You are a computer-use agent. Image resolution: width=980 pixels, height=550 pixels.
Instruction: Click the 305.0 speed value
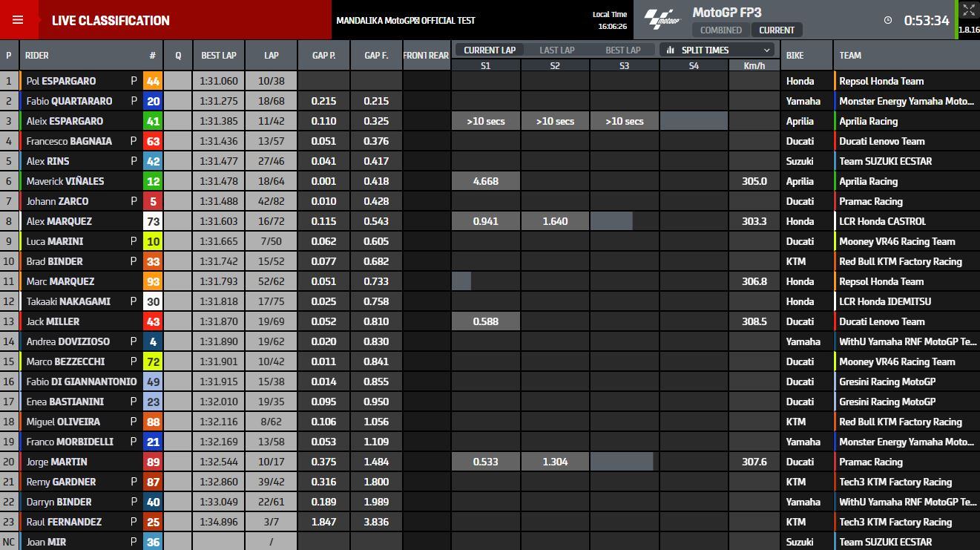[754, 181]
